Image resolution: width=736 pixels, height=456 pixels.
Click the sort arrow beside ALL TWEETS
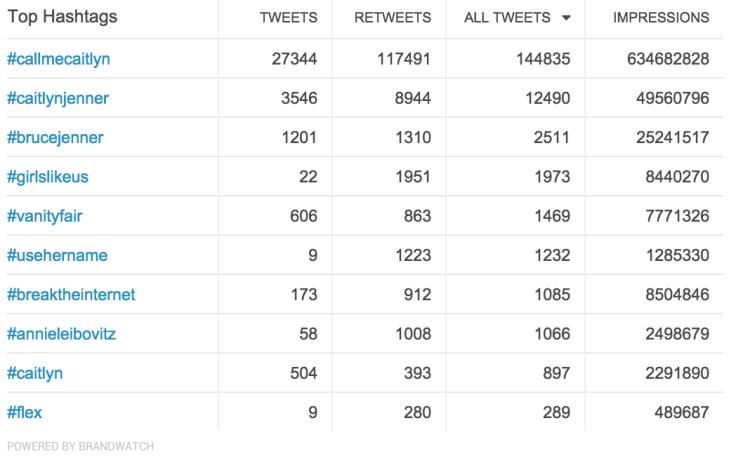coord(566,18)
